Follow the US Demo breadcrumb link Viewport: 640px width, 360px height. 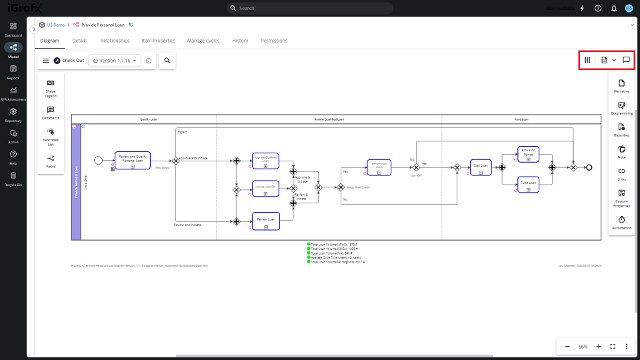56,25
